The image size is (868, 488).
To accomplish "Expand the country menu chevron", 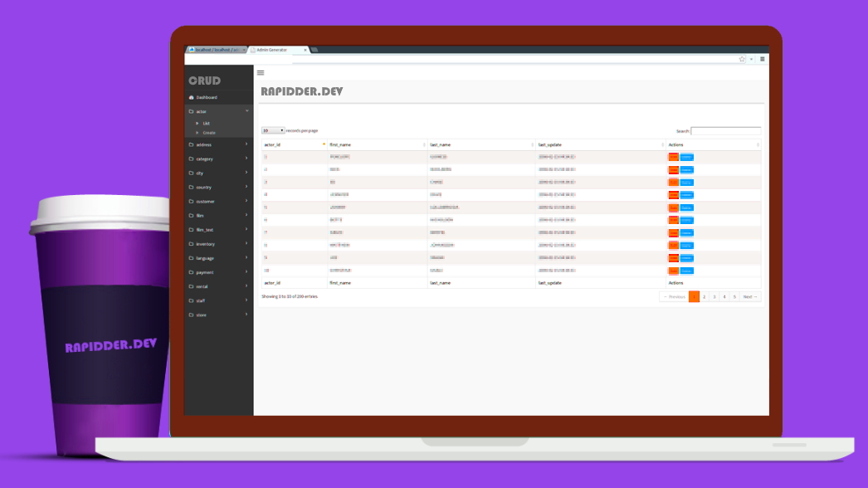I will (x=247, y=187).
